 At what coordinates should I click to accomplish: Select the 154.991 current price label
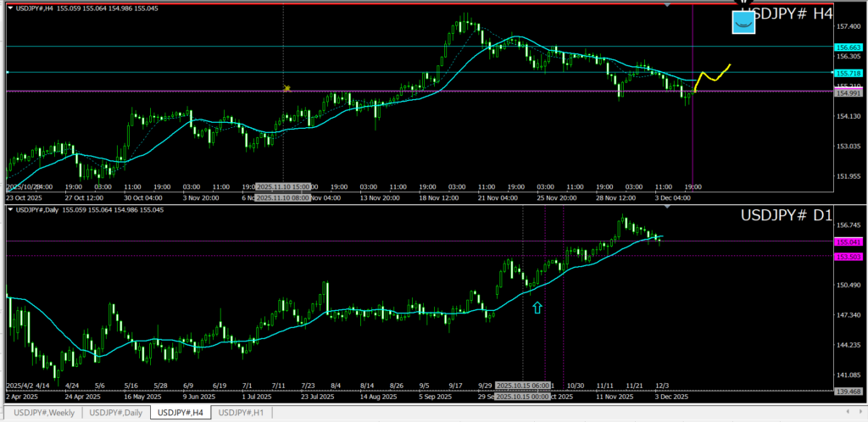point(849,93)
